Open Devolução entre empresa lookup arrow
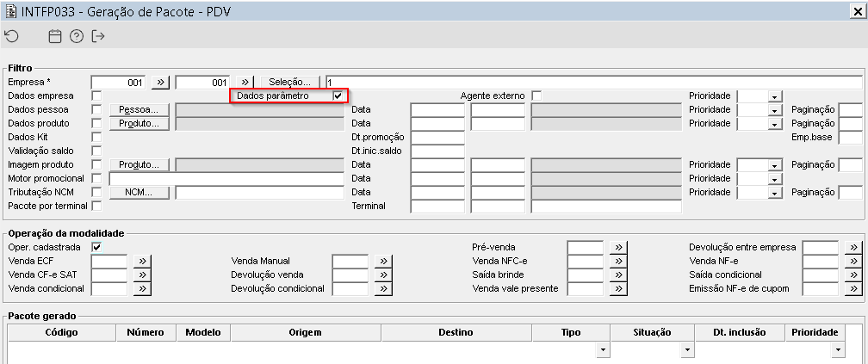Screen dimensions: 868x364 853,247
